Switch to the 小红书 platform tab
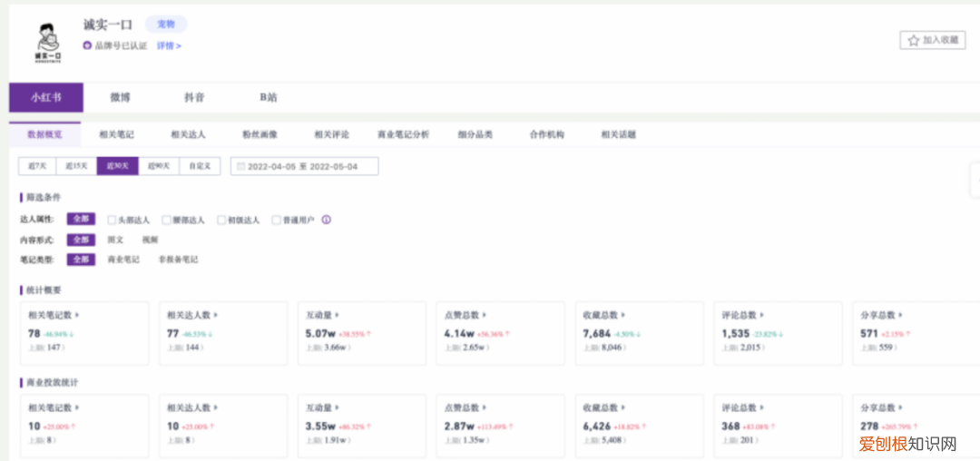The image size is (980, 461). click(46, 97)
